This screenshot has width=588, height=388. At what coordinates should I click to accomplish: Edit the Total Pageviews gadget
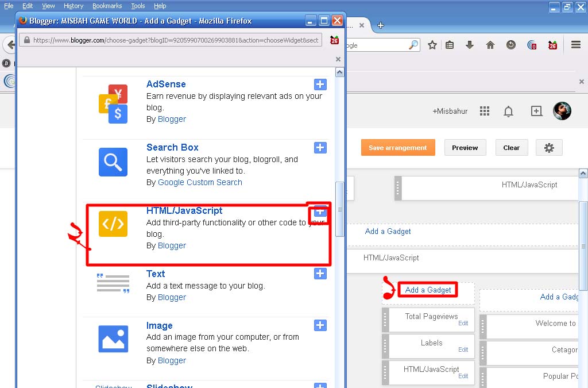coord(463,323)
